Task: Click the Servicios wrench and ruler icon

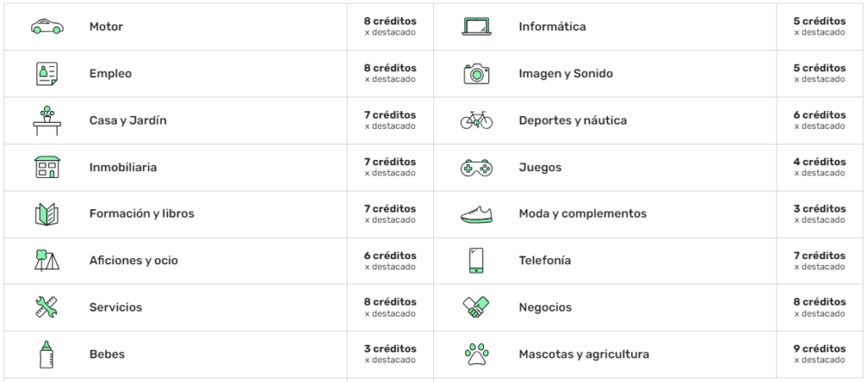Action: (x=47, y=307)
